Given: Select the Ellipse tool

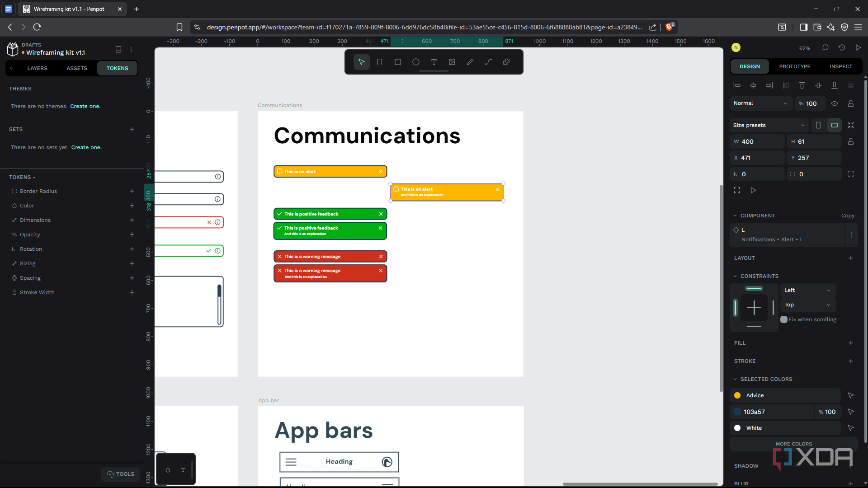Looking at the screenshot, I should pyautogui.click(x=416, y=62).
